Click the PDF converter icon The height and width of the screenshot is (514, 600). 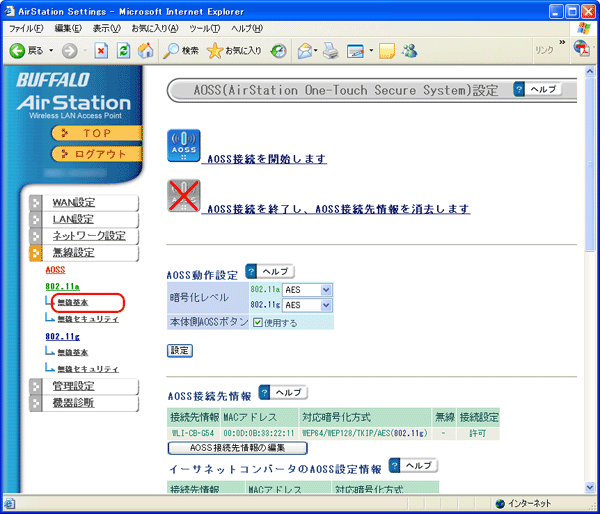click(582, 49)
